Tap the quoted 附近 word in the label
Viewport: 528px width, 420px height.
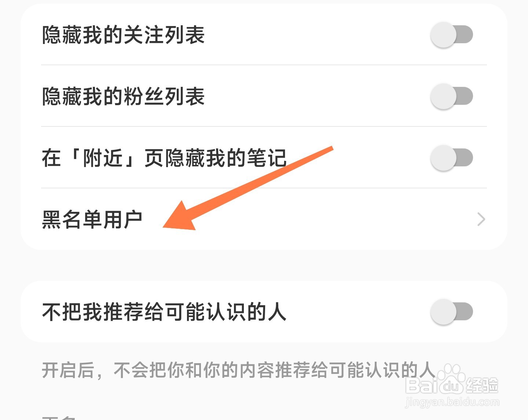click(103, 158)
